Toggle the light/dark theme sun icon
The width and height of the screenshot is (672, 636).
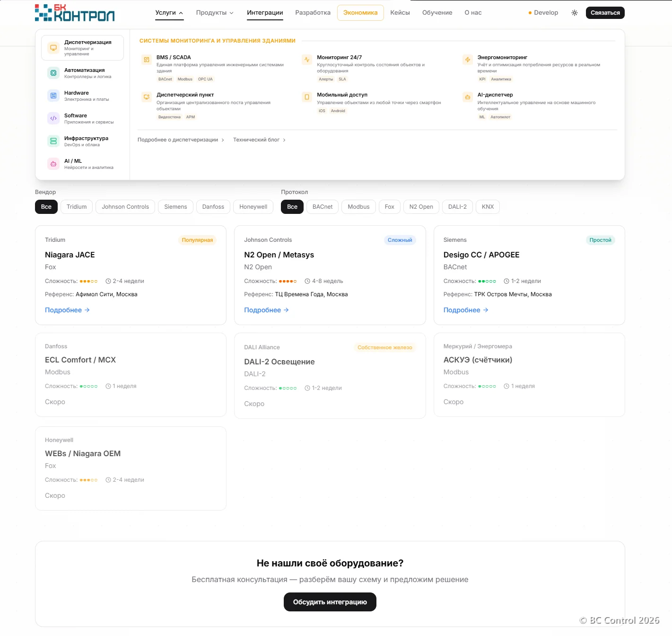(x=575, y=13)
